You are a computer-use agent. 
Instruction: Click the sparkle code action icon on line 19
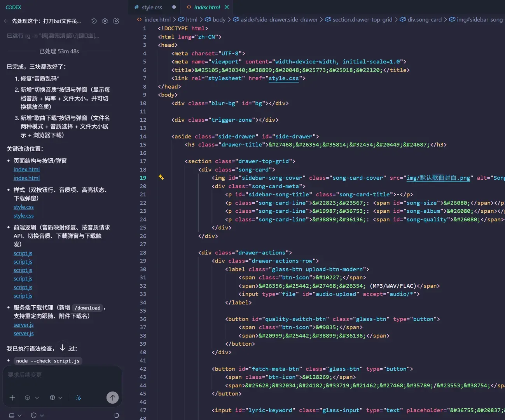coord(161,177)
